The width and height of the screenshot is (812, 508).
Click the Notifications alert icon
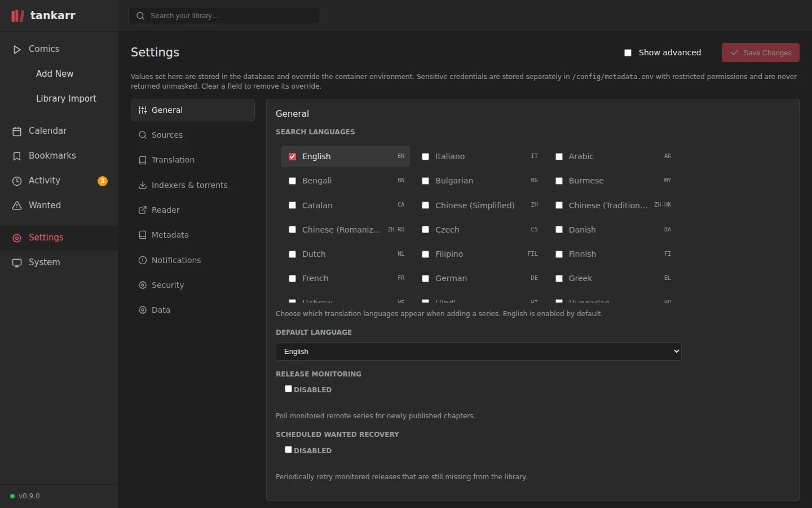tap(143, 260)
